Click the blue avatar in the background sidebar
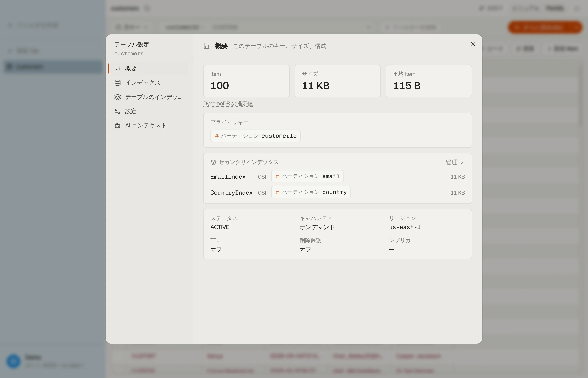588x378 pixels. [x=13, y=361]
